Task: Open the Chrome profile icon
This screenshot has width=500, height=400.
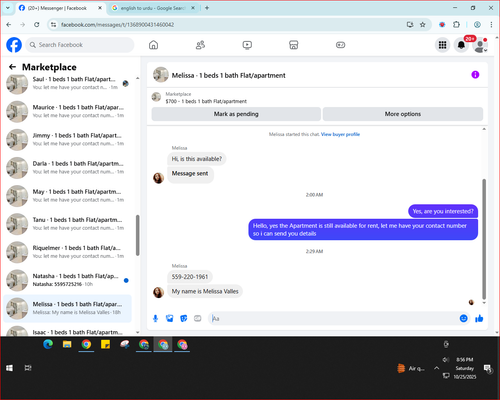Action: coord(477,25)
